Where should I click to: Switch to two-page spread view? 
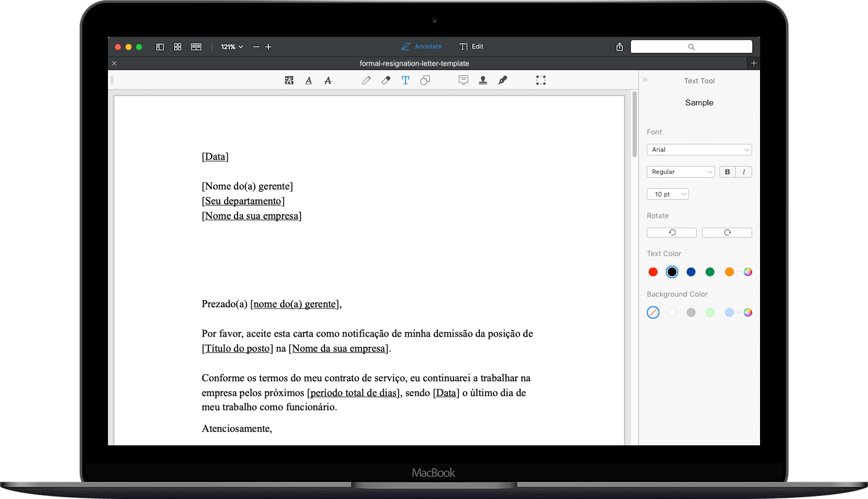tap(196, 47)
